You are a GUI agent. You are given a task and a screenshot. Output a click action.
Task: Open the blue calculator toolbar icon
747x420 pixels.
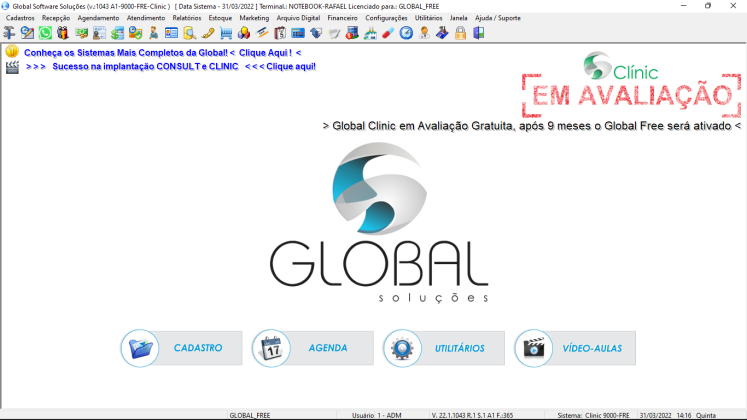pyautogui.click(x=298, y=33)
